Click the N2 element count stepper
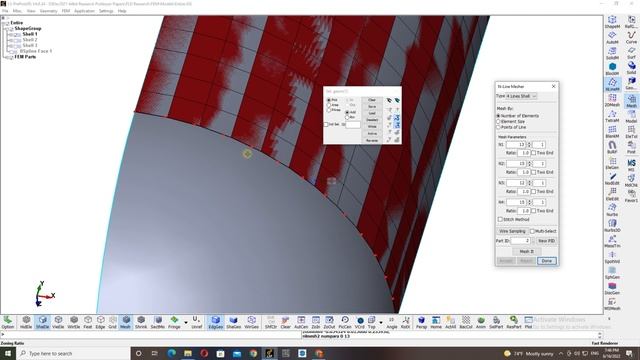 click(529, 164)
